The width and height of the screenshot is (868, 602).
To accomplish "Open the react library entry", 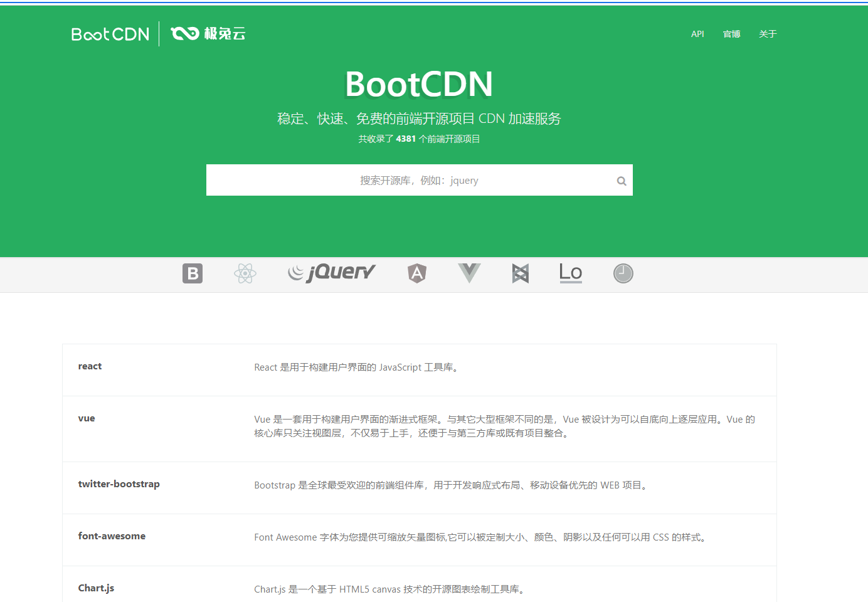I will [x=90, y=366].
